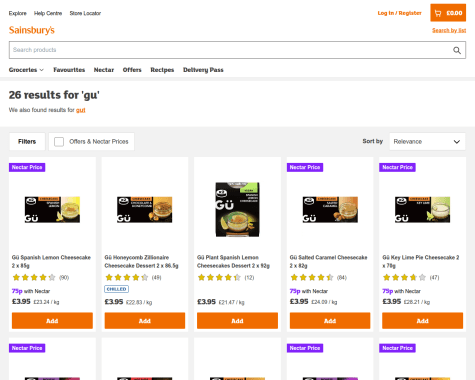Screen dimensions: 475x380
Task: View star rating of Gü Spanish Lemon Cheesecake
Action: pos(34,277)
